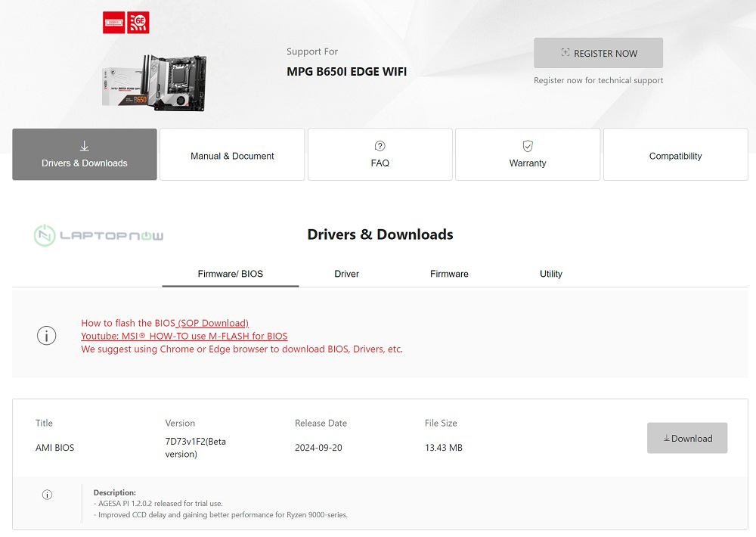The image size is (756, 537).
Task: Download the AMI BIOS 7D73v1F2 file
Action: 687,438
